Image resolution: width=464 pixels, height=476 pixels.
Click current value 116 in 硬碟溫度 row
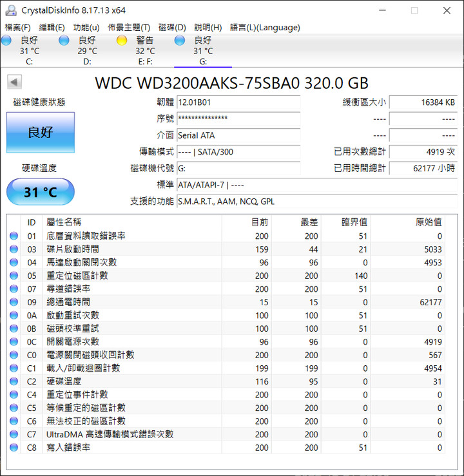point(262,381)
